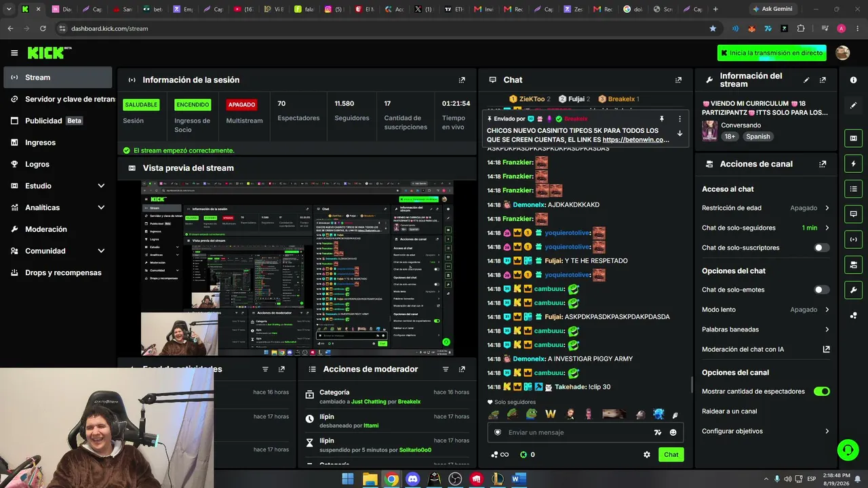Go to Stream in the sidebar

(x=58, y=77)
